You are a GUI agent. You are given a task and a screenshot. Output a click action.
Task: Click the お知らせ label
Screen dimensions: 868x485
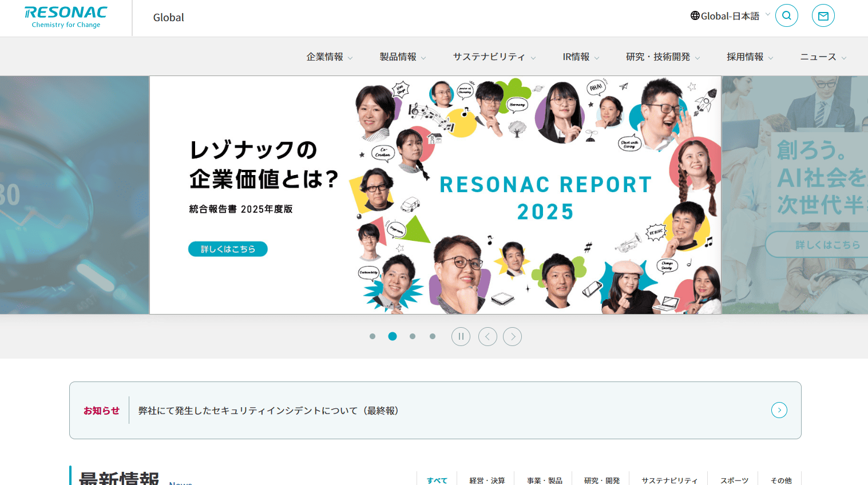pos(101,411)
